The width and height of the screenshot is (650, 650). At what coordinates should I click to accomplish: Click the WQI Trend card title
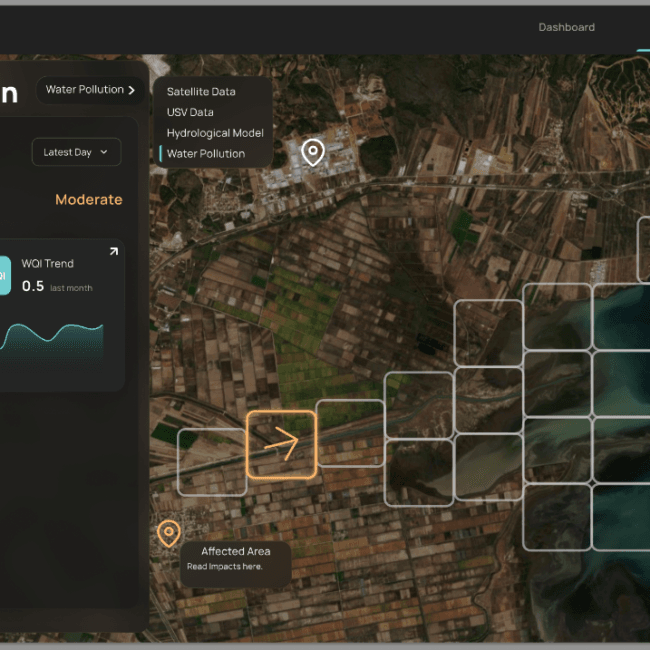48,264
